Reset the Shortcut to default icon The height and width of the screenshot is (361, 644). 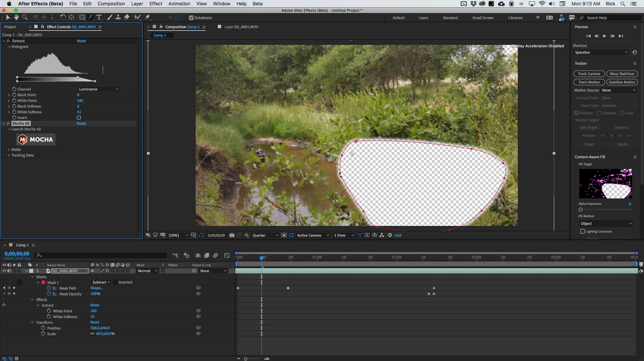(x=635, y=52)
